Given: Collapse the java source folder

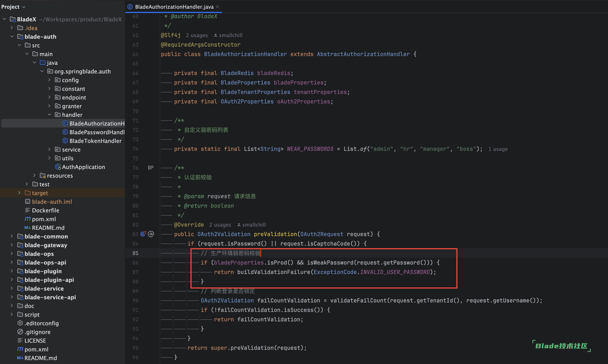Looking at the screenshot, I should pos(34,63).
